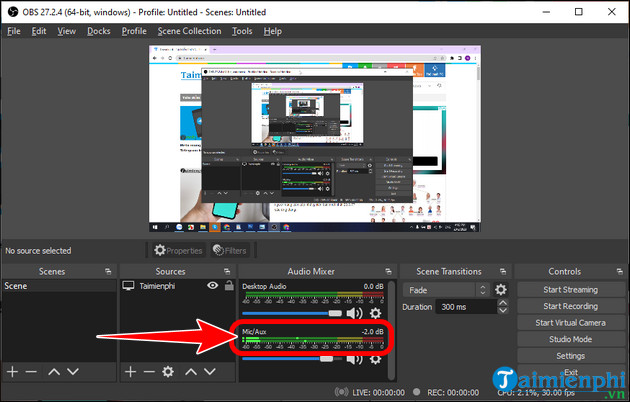The width and height of the screenshot is (630, 402).
Task: Click the REC status indicator dot
Action: 417,392
